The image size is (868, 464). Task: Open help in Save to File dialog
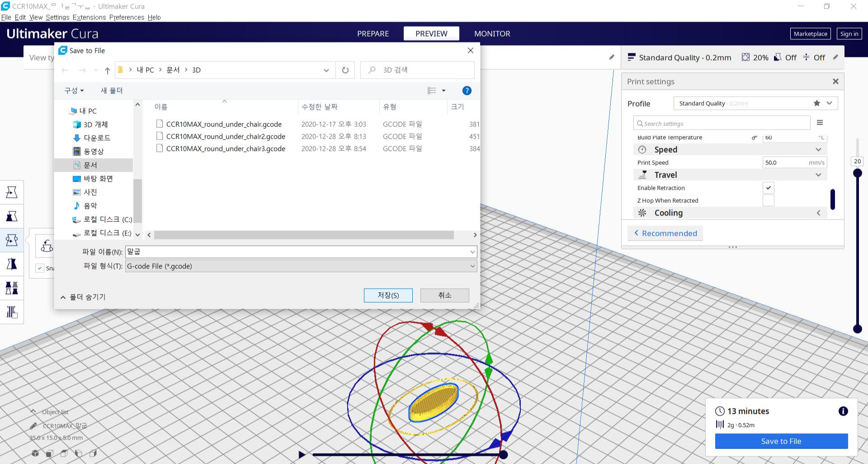coord(467,91)
